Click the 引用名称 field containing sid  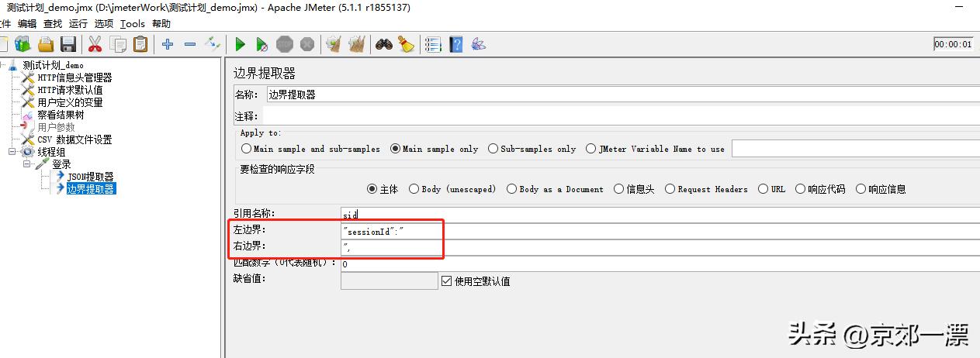[x=660, y=213]
